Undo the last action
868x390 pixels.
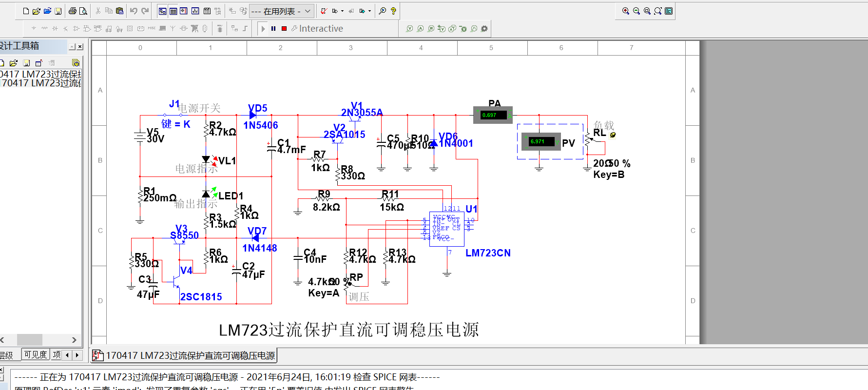pos(134,11)
